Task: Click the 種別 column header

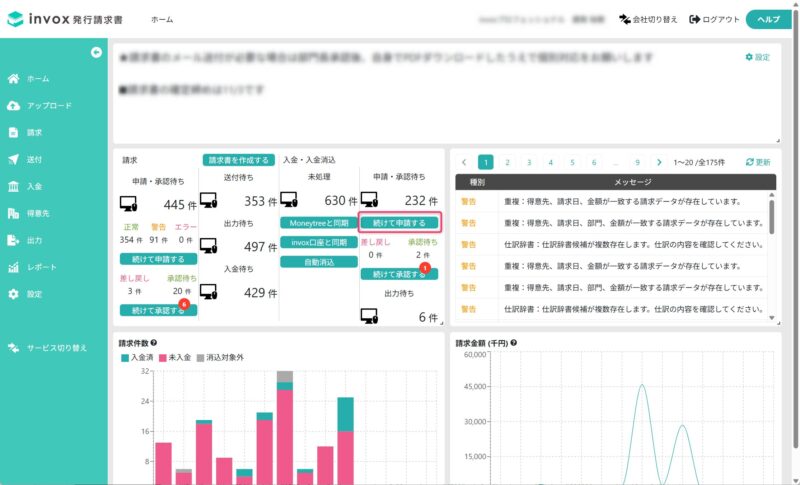Action: [477, 182]
